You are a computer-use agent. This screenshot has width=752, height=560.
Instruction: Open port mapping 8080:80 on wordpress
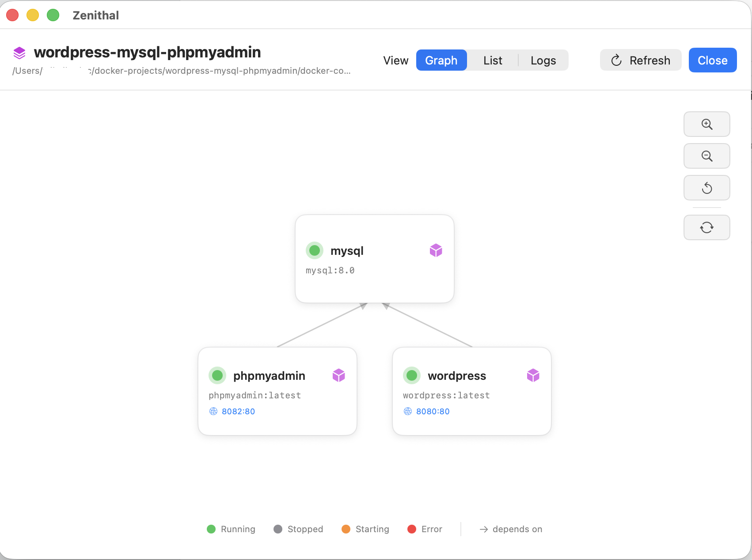[432, 411]
